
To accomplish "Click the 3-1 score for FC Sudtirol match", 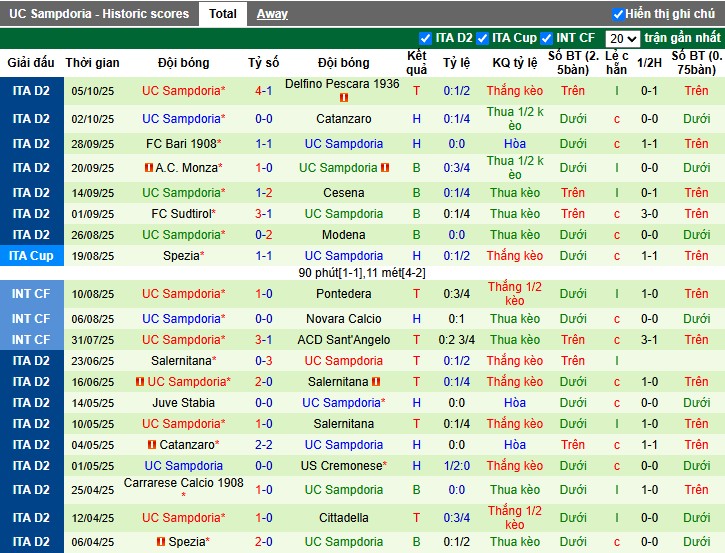I will (x=264, y=214).
